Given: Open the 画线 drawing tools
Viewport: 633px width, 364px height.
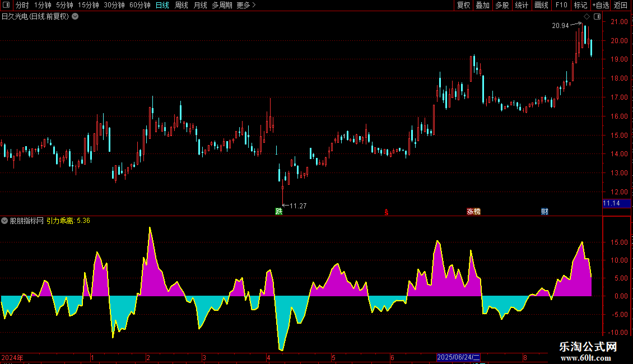Looking at the screenshot, I should click(x=541, y=5).
